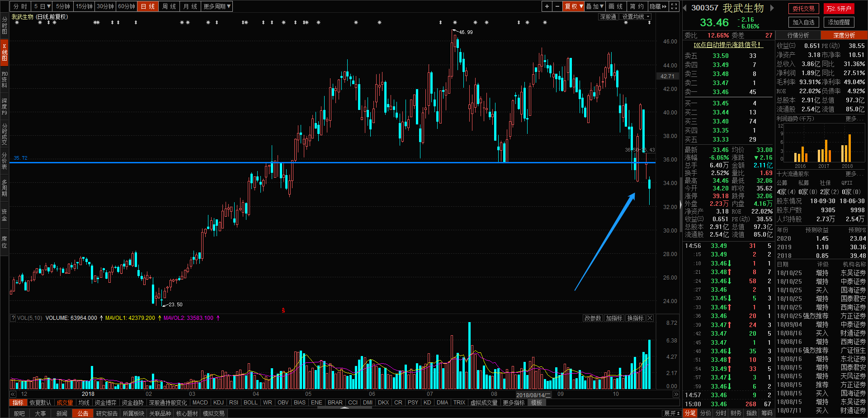Click 深股通 button on chart
This screenshot has height=418, width=868.
pyautogui.click(x=608, y=17)
